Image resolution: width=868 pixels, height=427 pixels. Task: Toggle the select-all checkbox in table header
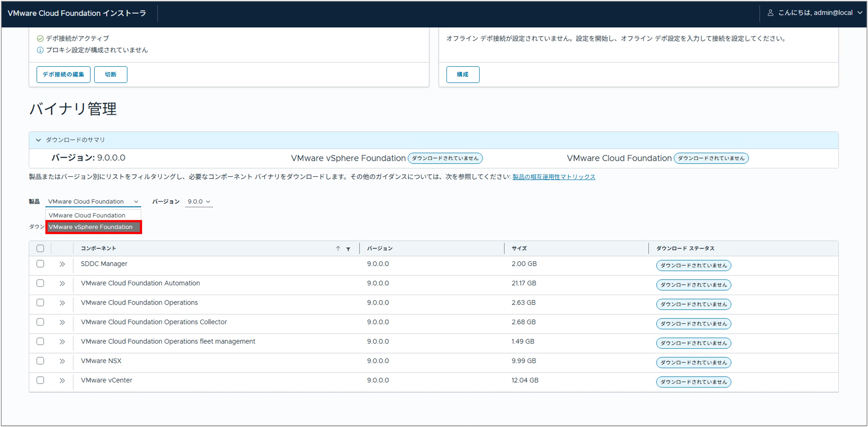click(40, 248)
